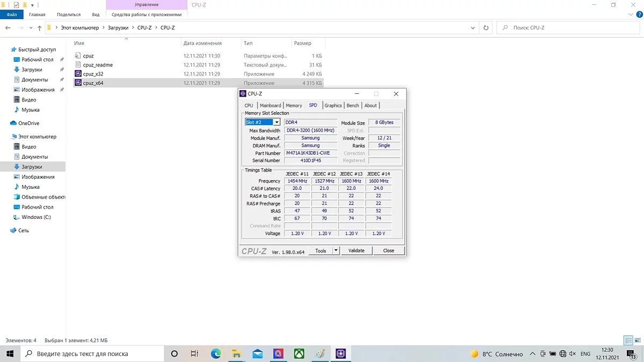Switch to details view layout

[x=628, y=341]
